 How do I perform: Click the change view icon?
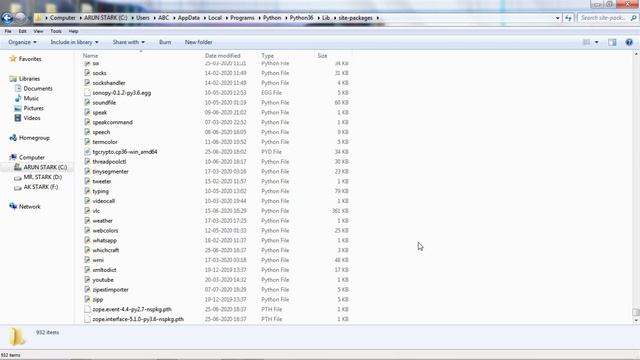587,42
